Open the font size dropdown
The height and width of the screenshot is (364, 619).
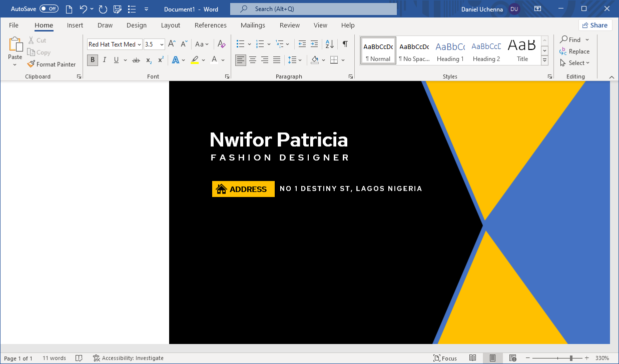pyautogui.click(x=162, y=44)
